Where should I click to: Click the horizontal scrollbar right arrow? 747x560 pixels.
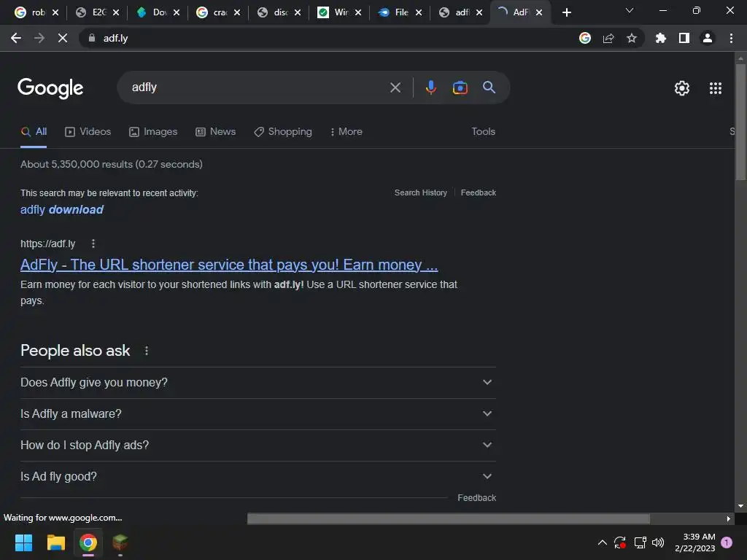click(729, 518)
